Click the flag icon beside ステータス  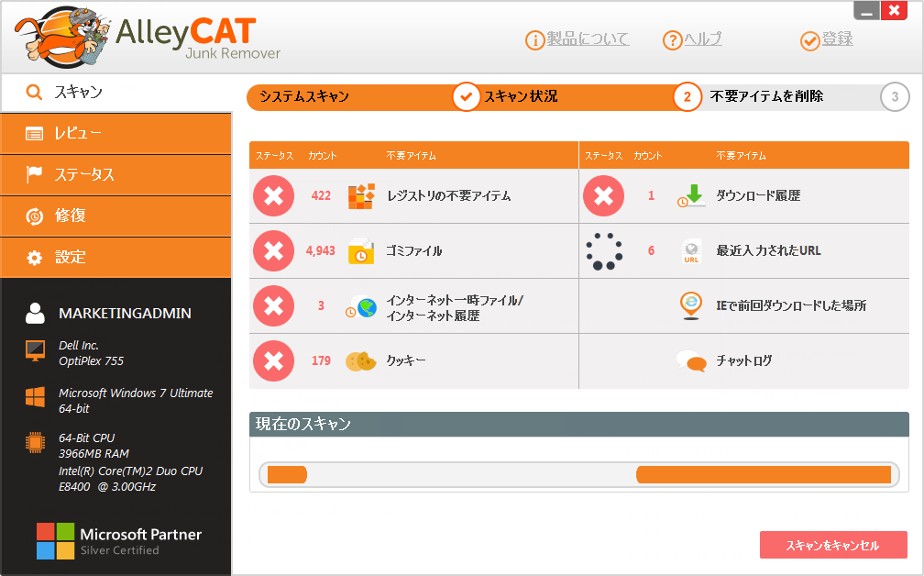click(34, 174)
